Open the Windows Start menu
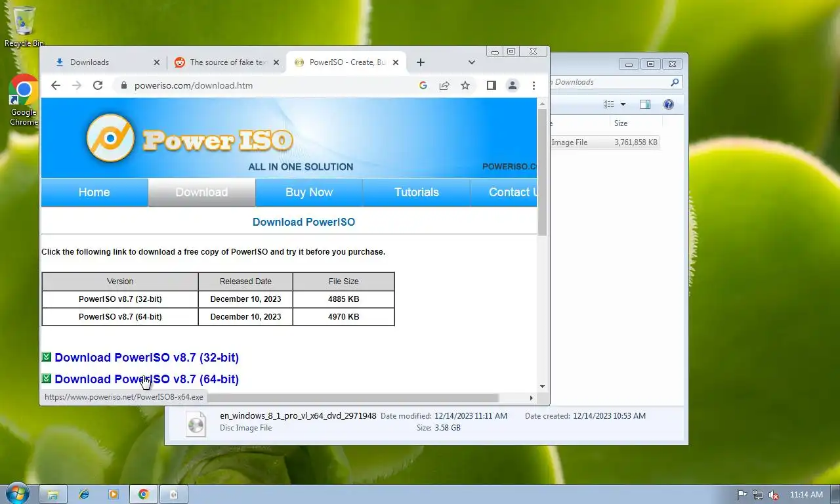Image resolution: width=840 pixels, height=504 pixels. (16, 494)
